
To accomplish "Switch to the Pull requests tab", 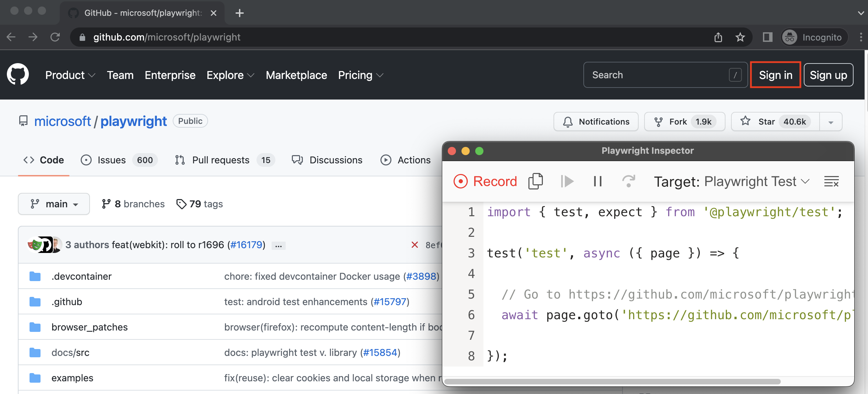I will click(225, 160).
